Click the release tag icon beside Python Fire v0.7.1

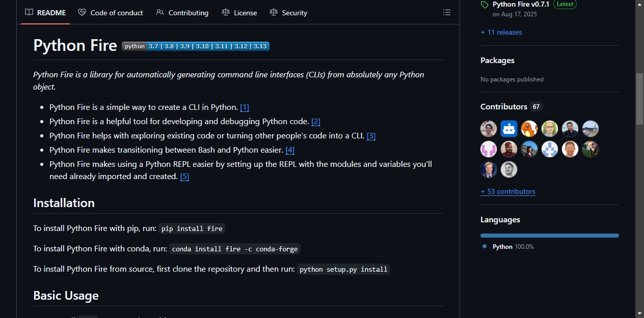point(485,5)
